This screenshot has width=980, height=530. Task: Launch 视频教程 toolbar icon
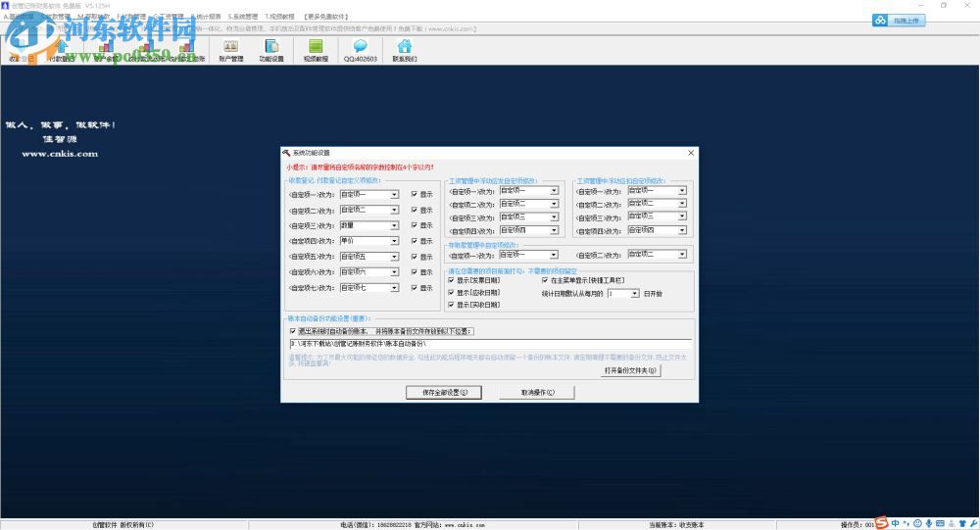tap(316, 50)
